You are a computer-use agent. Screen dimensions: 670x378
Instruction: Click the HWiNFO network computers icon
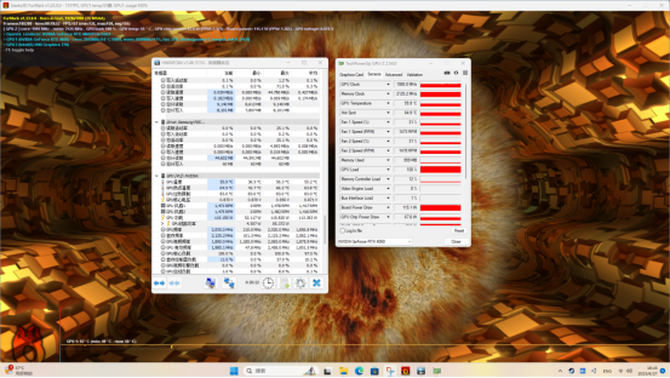click(229, 283)
